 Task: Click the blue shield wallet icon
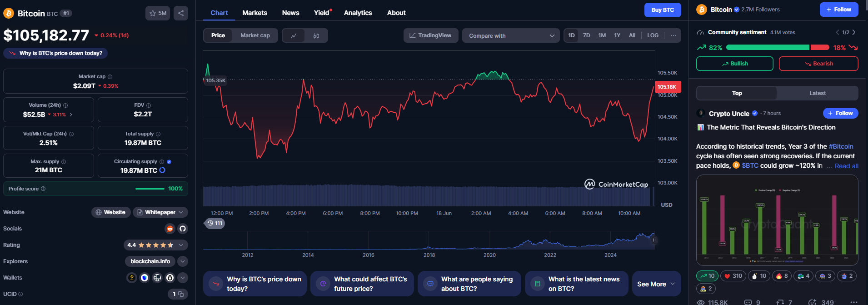[145, 278]
